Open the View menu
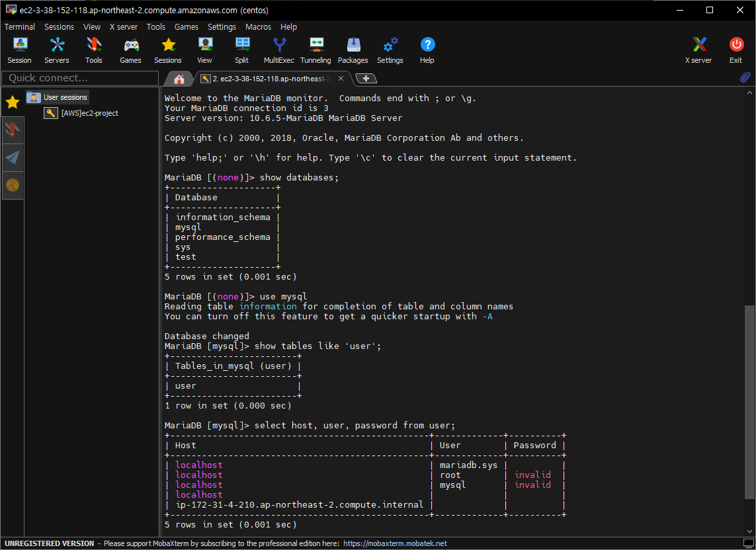The height and width of the screenshot is (550, 756). (x=92, y=27)
